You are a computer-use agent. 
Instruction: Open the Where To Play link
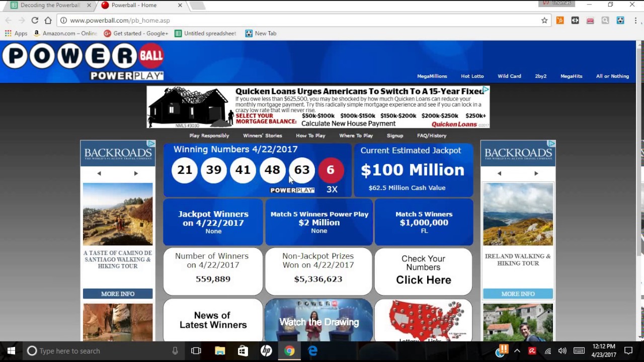[356, 136]
